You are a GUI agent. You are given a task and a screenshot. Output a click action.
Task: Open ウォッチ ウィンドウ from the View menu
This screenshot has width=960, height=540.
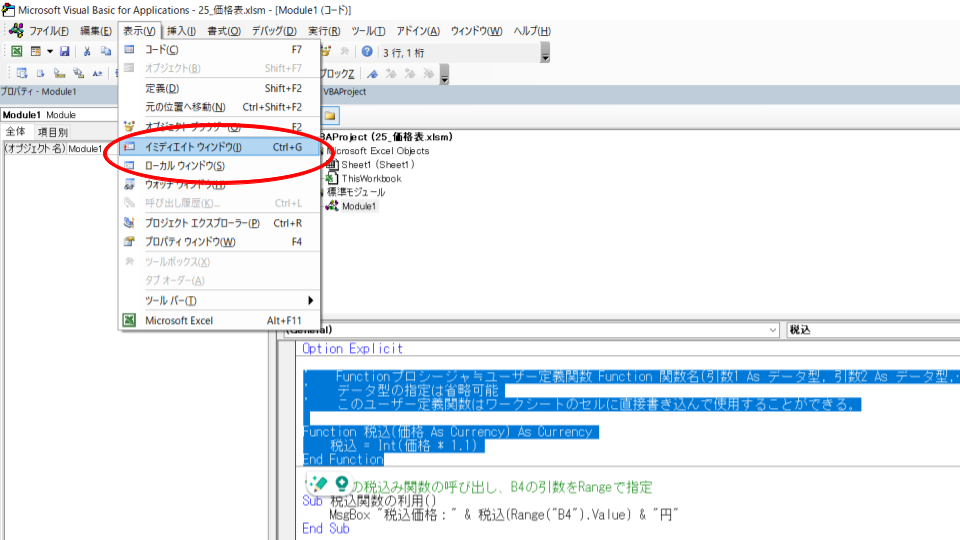click(220, 184)
